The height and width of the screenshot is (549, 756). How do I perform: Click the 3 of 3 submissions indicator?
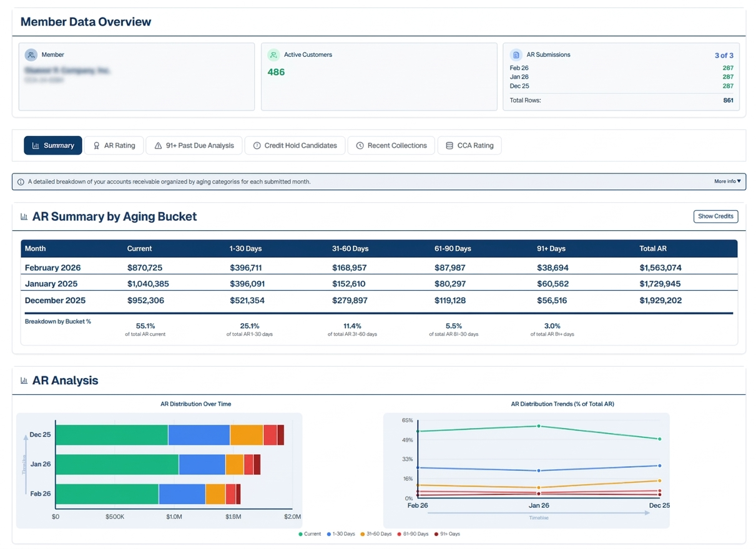tap(724, 56)
